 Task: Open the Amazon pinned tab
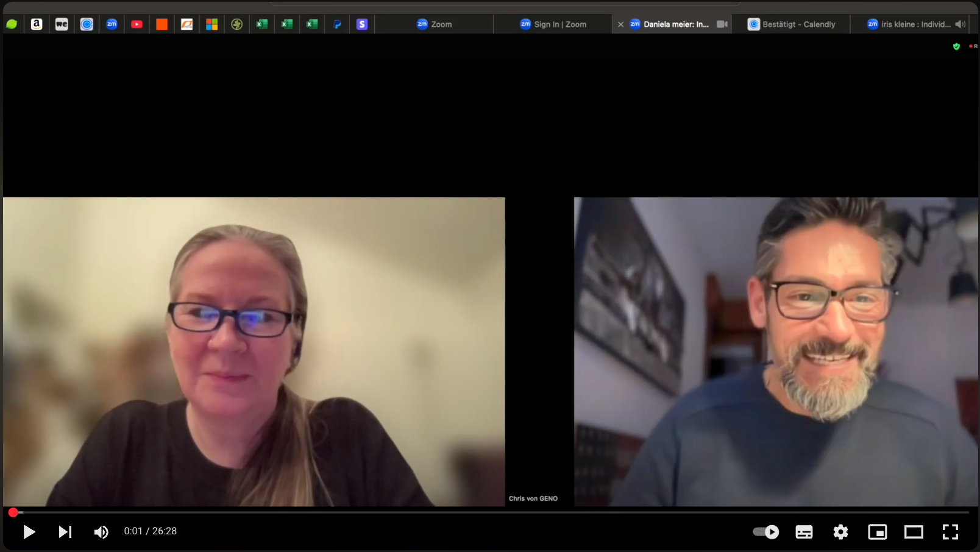(x=37, y=24)
